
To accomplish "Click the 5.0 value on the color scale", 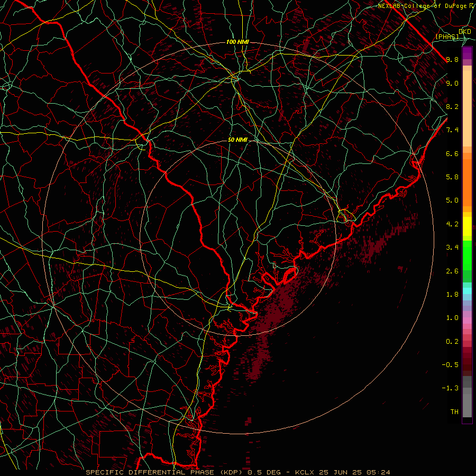I will tap(452, 200).
